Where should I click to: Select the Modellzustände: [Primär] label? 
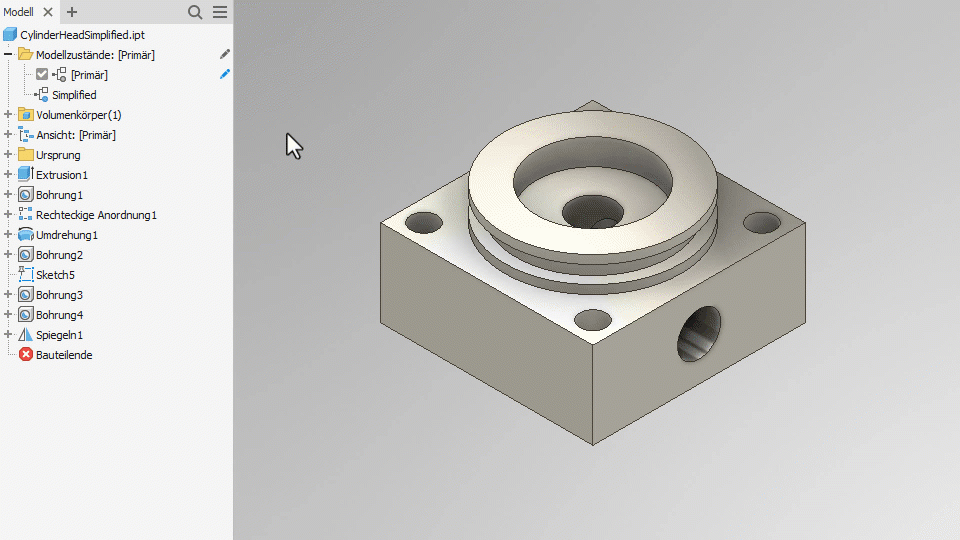click(96, 55)
